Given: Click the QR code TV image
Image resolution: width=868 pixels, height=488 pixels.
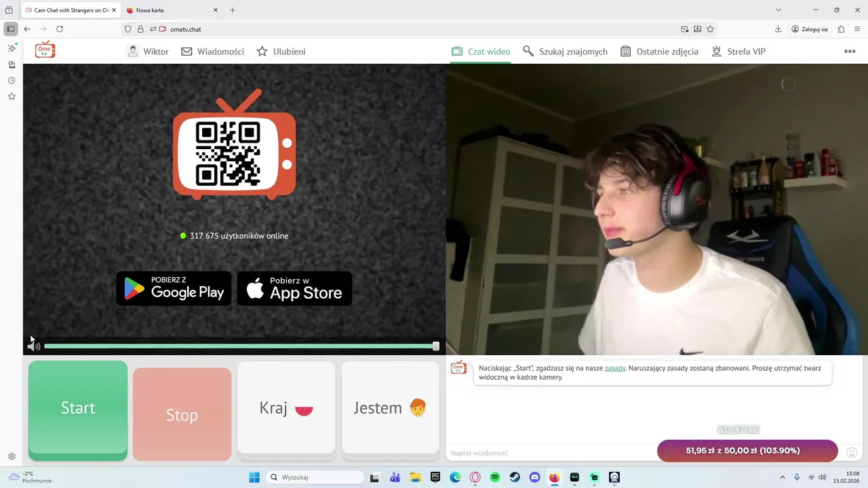Looking at the screenshot, I should (x=234, y=145).
